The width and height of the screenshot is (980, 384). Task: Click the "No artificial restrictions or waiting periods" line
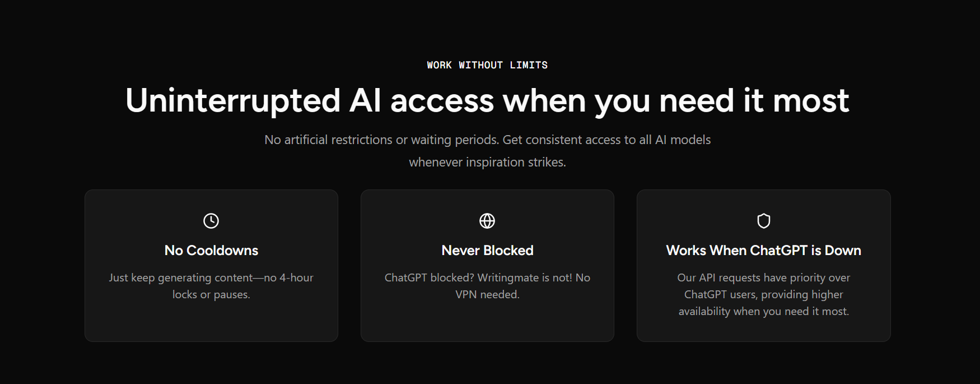(487, 140)
